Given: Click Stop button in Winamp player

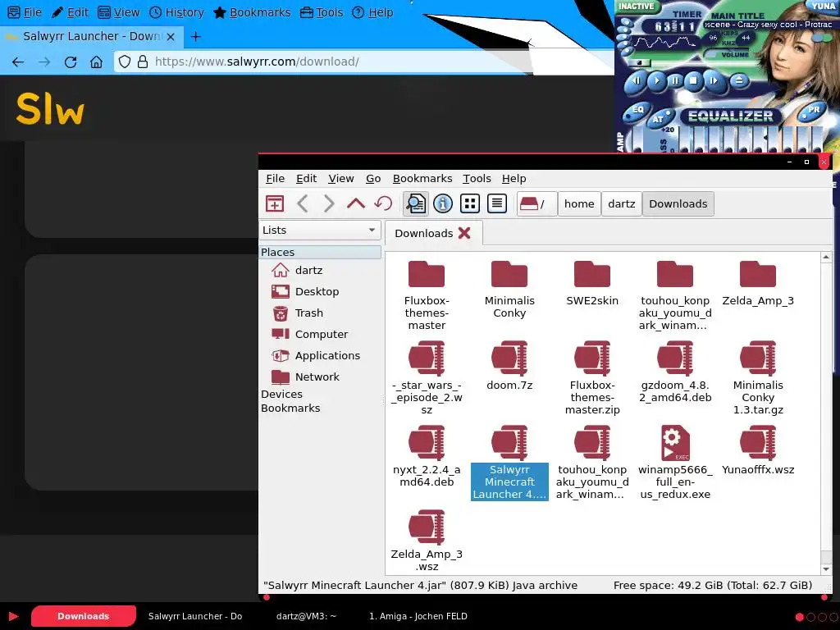Looking at the screenshot, I should pos(693,81).
